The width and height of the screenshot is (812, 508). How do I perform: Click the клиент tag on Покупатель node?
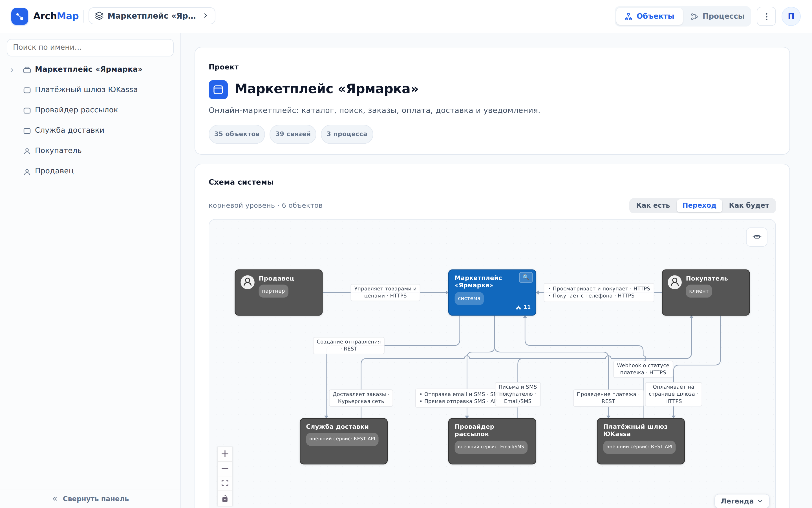click(x=699, y=291)
